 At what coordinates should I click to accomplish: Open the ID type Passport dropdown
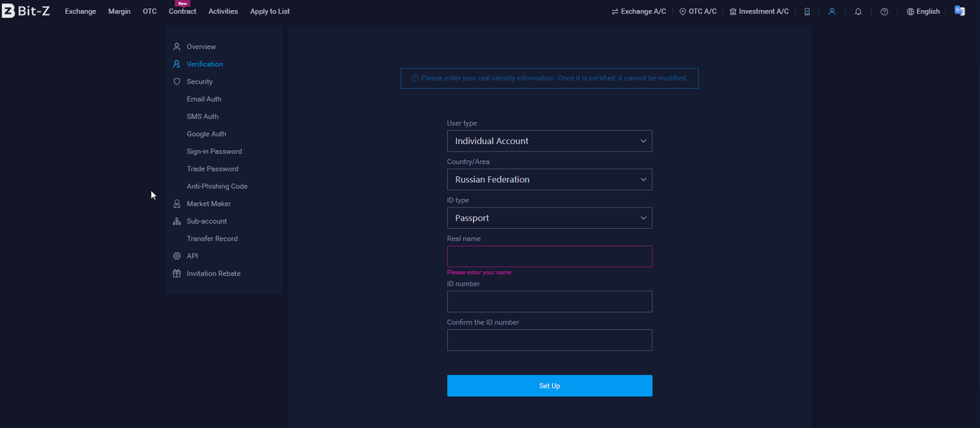(x=550, y=217)
